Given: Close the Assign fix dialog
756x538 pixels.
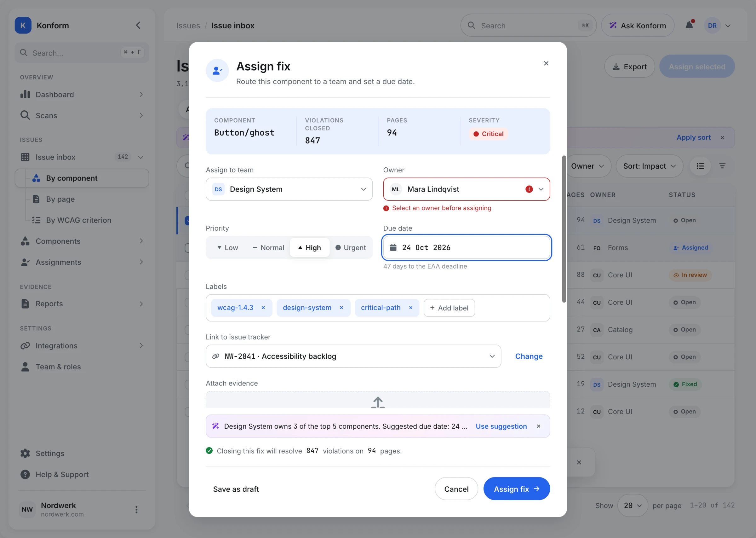Looking at the screenshot, I should (546, 63).
